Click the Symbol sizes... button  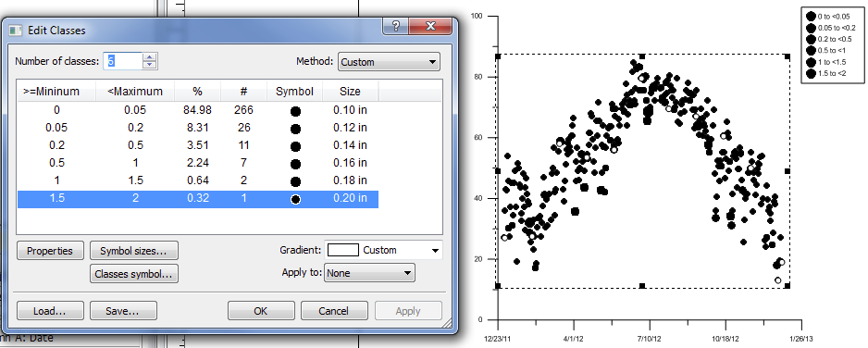(133, 251)
